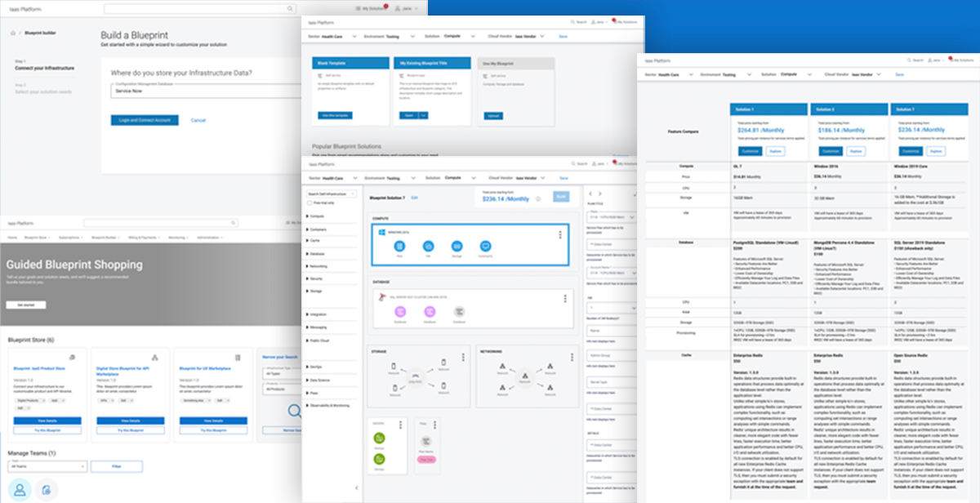
Task: Expand the Containers category in editor sidebar
Action: click(318, 229)
